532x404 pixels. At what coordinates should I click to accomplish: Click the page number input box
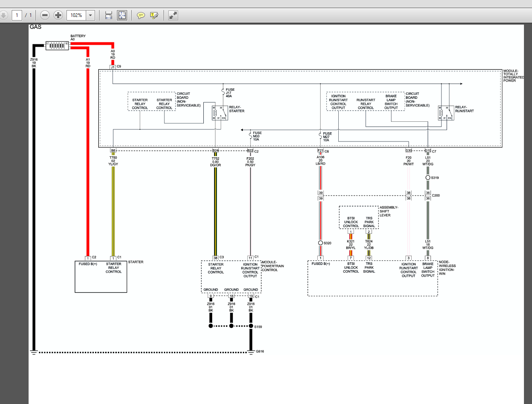17,15
